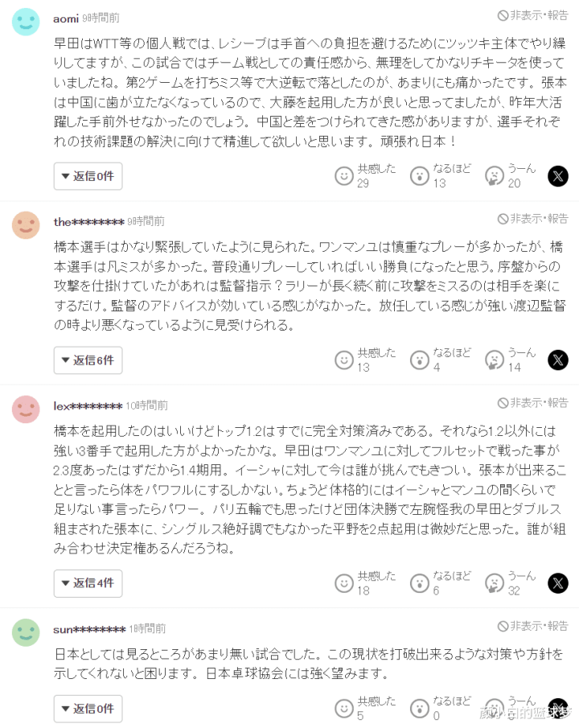Click the なるほど icon on the the******** comment
This screenshot has height=728, width=579.
point(419,360)
